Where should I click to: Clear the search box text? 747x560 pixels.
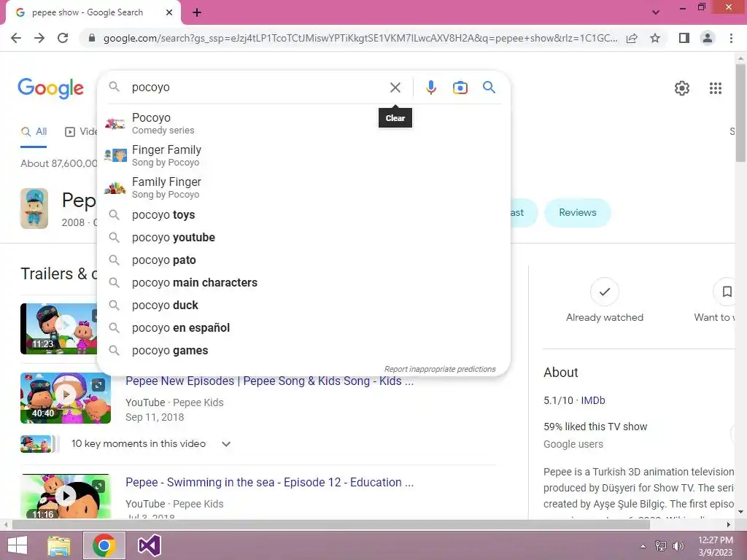pos(395,87)
